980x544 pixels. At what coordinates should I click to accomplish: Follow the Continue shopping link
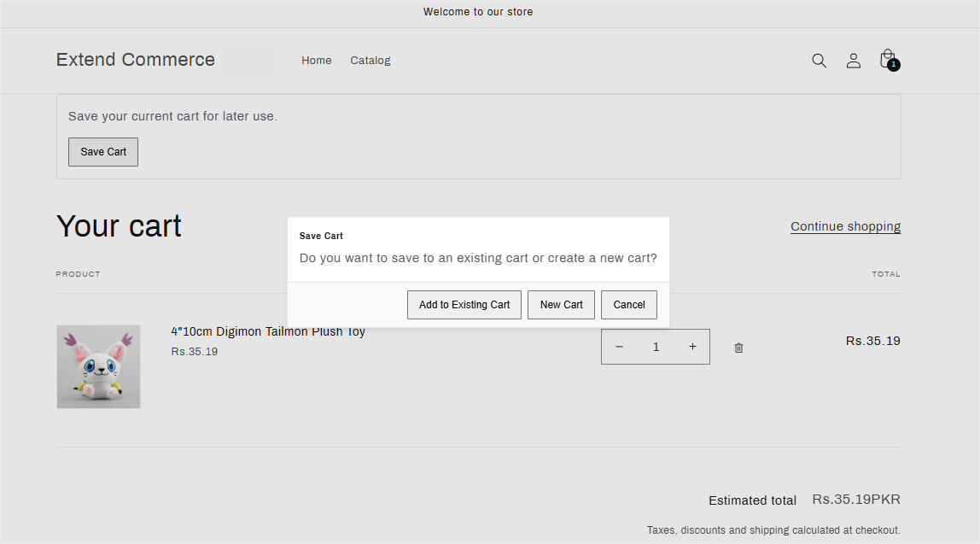846,226
